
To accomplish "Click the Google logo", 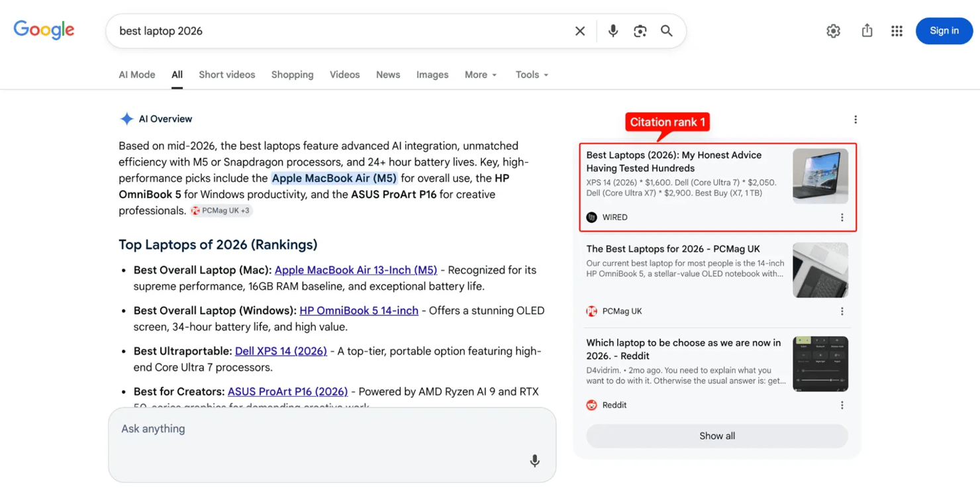I will (x=44, y=30).
